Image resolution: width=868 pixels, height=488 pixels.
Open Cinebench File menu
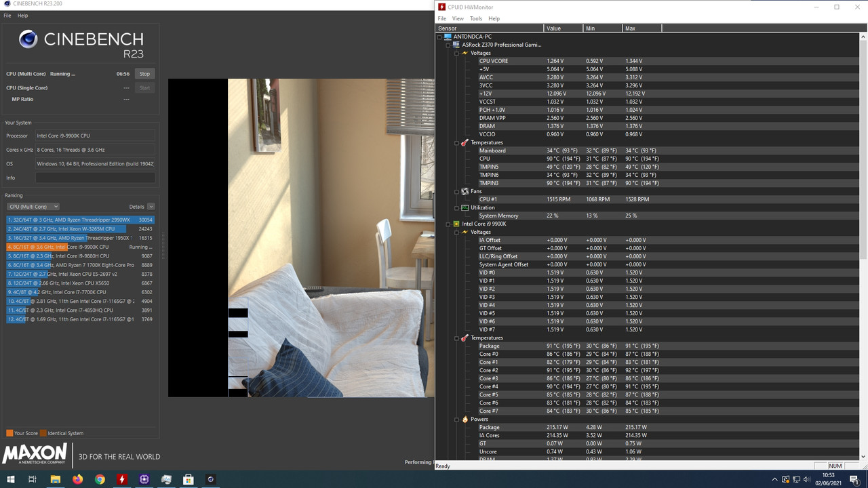[x=7, y=16]
